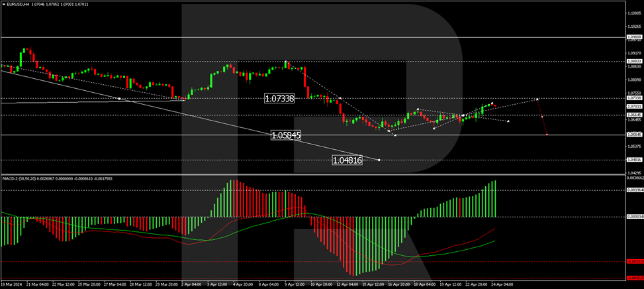The height and width of the screenshot is (289, 644).
Task: Click the 1.05375 value on price axis
Action: [x=635, y=146]
